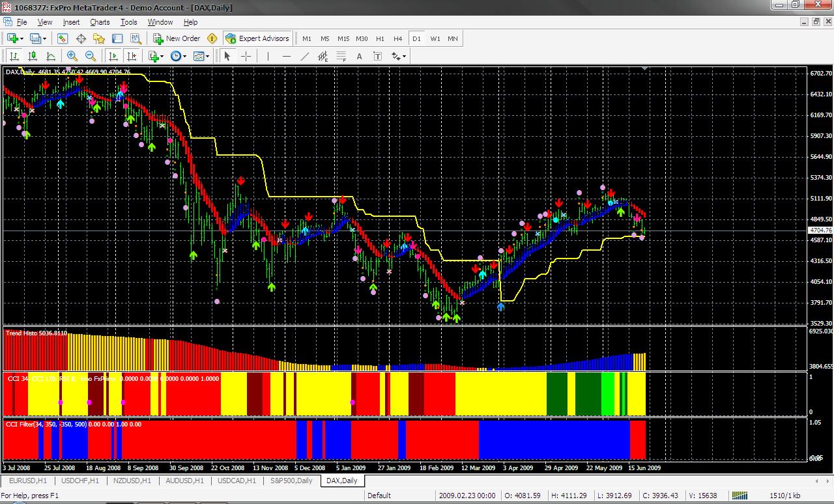Viewport: 834px width, 504px height.
Task: Open the Data Window crosshair icon
Action: point(81,38)
